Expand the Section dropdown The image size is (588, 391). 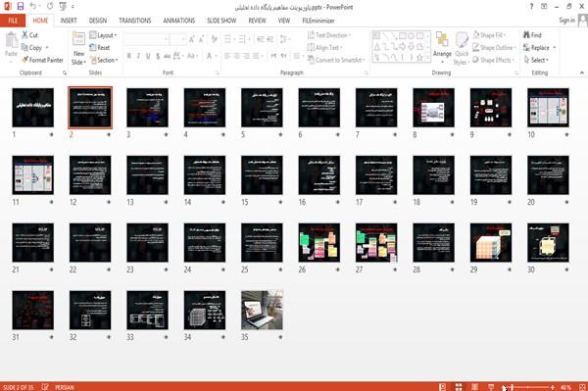click(x=104, y=60)
